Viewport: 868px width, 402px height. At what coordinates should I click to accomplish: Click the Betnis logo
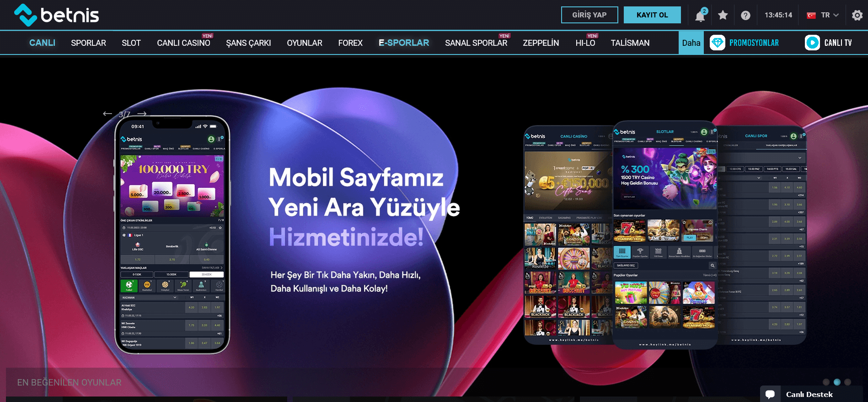coord(57,15)
